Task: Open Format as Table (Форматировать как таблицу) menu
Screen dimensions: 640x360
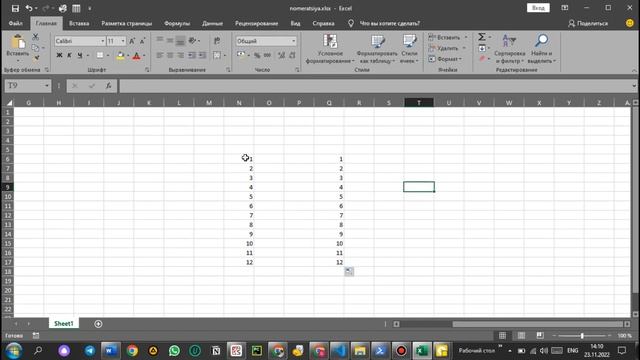Action: [x=377, y=49]
